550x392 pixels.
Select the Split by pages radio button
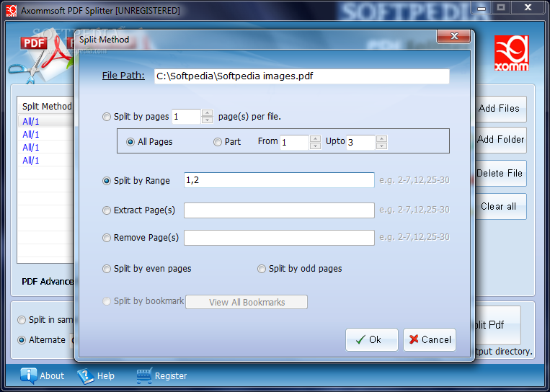107,117
